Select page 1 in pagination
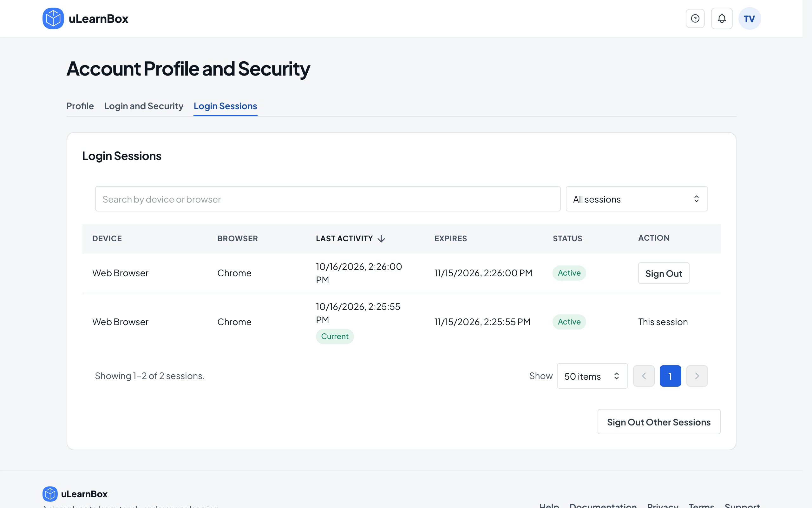This screenshot has height=508, width=812. [670, 376]
